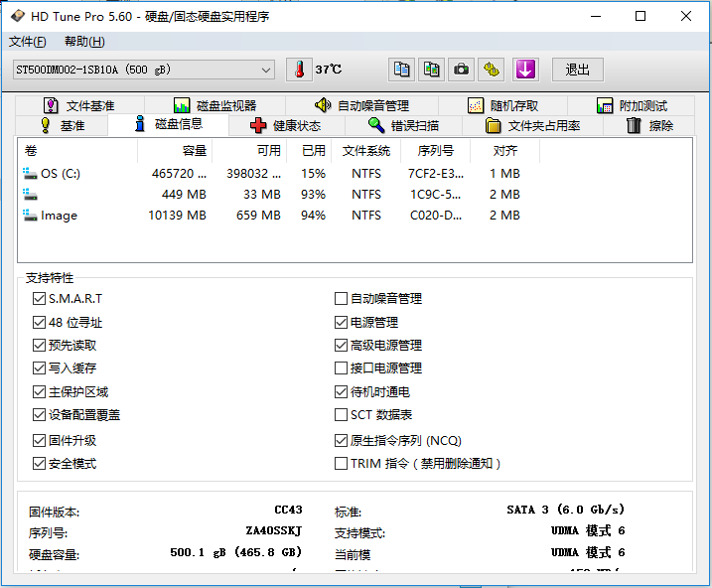This screenshot has height=588, width=712.
Task: Click the SATA 3 (6.0 Gb/s) value
Action: [566, 510]
